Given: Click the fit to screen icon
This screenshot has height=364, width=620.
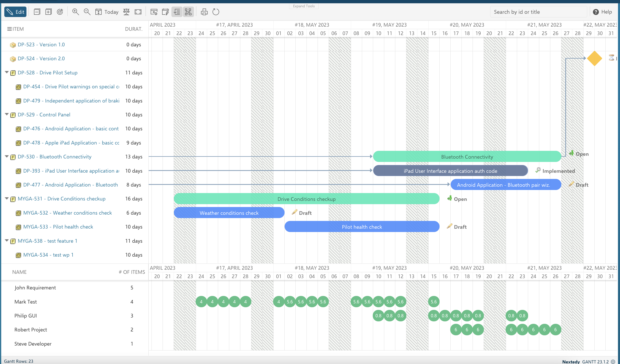Looking at the screenshot, I should pyautogui.click(x=138, y=12).
